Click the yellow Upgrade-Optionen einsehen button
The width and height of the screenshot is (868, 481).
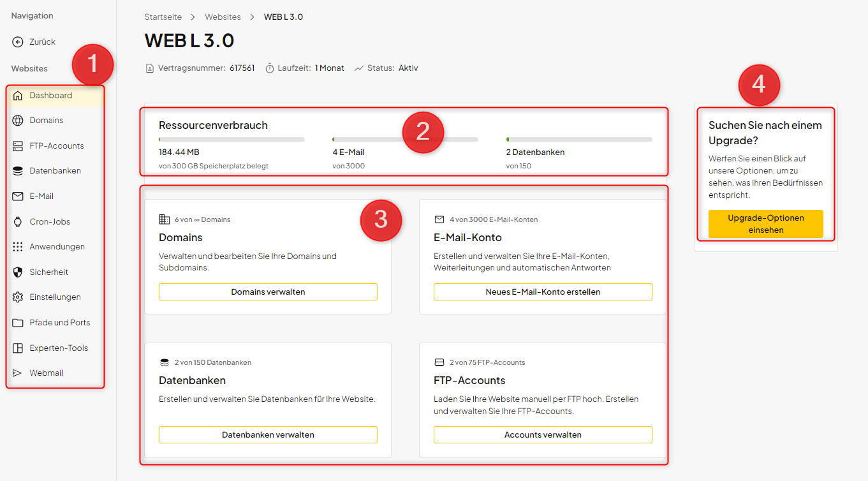[765, 224]
